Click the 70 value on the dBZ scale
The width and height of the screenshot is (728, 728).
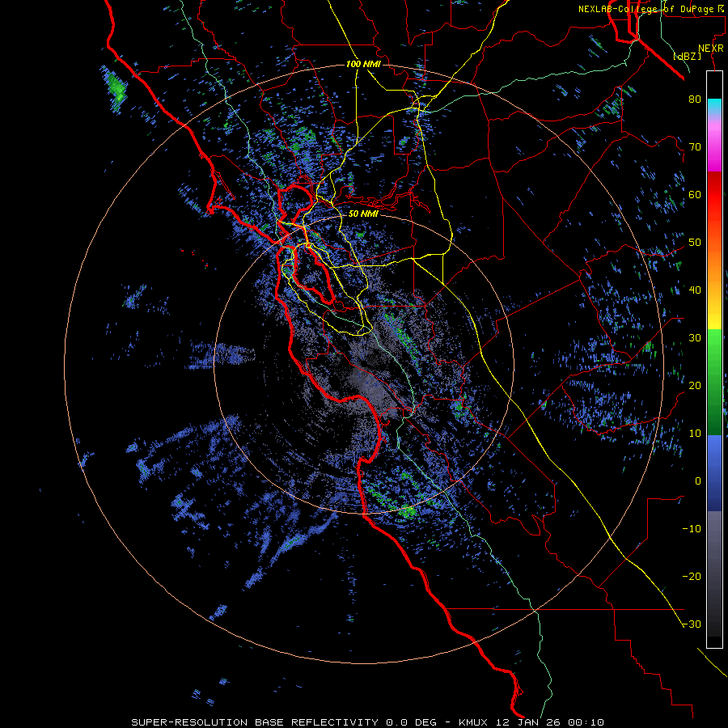pos(695,146)
